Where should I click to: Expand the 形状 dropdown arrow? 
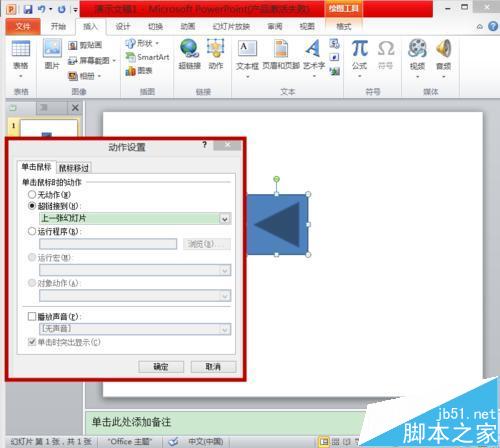tap(157, 43)
